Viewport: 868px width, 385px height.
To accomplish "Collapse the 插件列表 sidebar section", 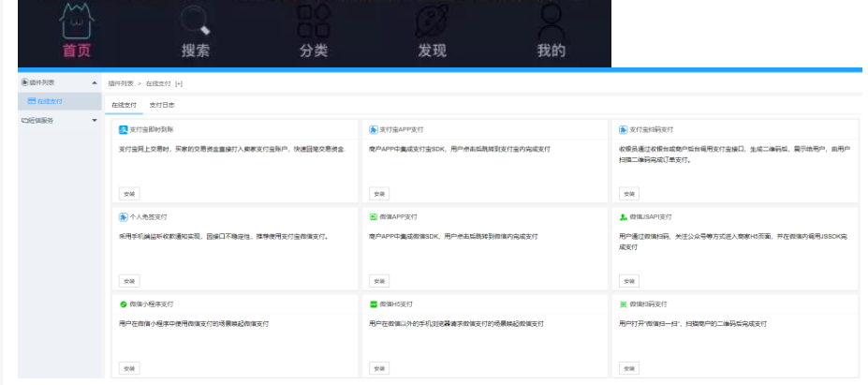I will coord(94,83).
